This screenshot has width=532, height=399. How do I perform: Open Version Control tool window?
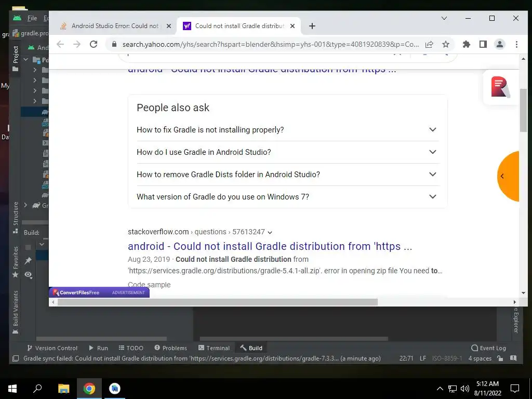pyautogui.click(x=52, y=348)
